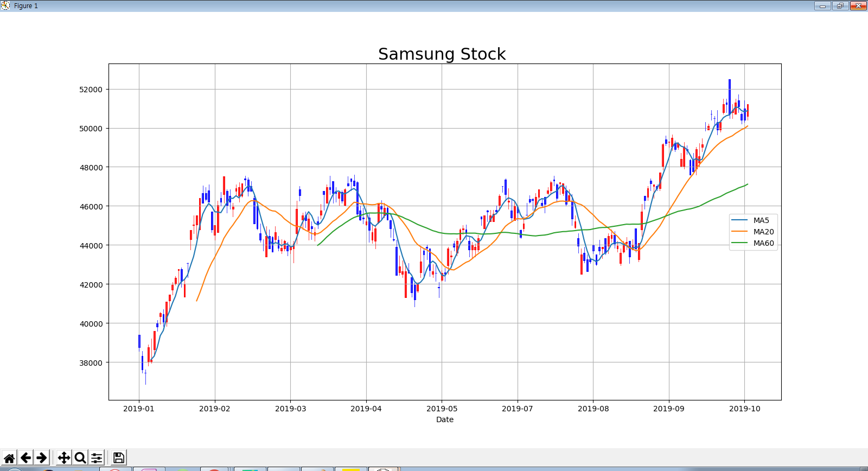Click the 42000 y-axis tick label

click(x=91, y=285)
